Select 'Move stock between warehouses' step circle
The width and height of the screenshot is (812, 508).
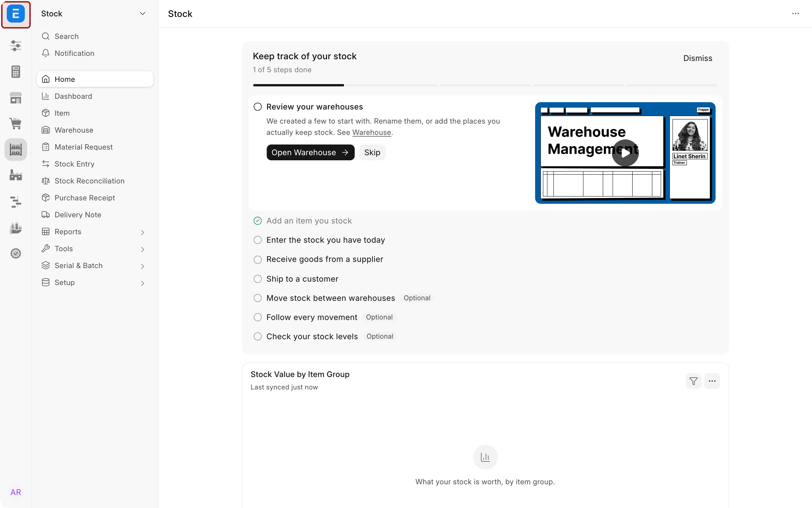pos(257,298)
